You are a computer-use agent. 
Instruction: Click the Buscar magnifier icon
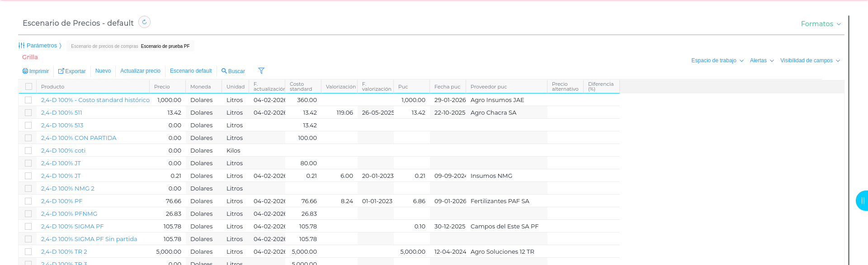tap(224, 71)
